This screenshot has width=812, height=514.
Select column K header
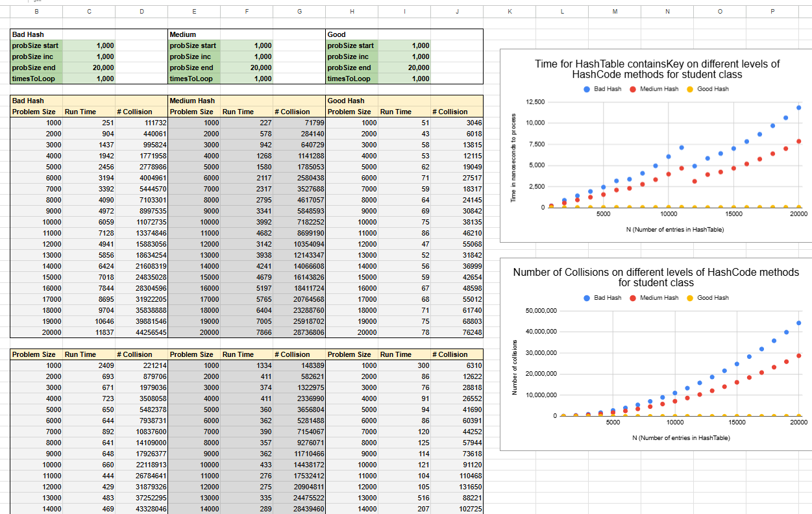coord(510,12)
